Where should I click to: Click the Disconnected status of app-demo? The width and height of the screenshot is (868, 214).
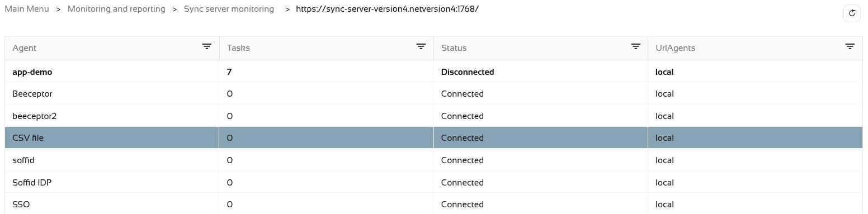468,72
